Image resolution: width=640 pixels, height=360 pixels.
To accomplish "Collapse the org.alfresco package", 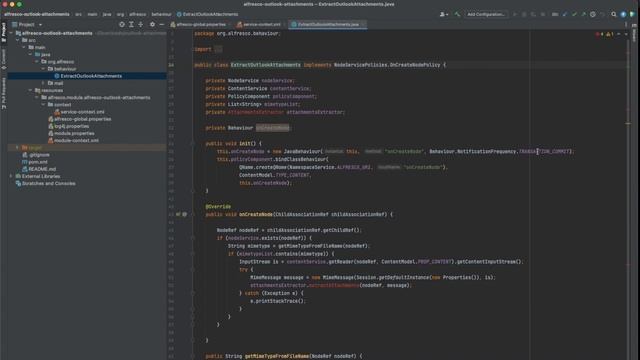I will pos(37,62).
